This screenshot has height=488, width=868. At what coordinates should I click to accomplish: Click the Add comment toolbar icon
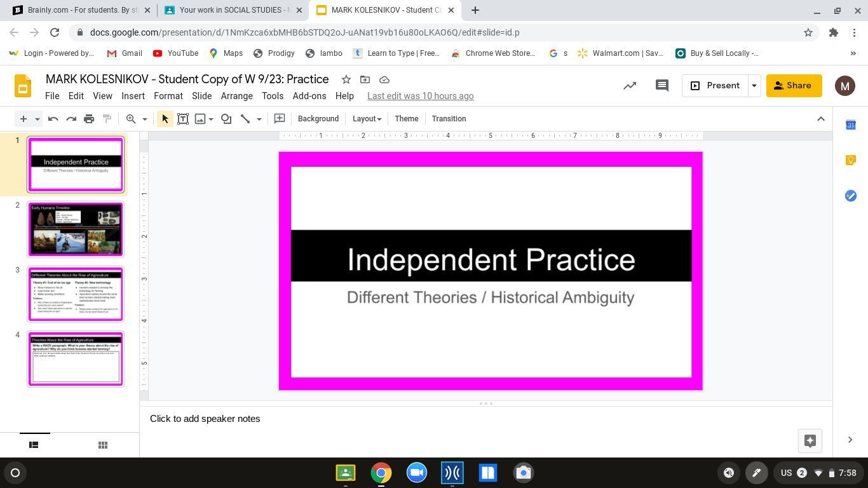pos(279,119)
